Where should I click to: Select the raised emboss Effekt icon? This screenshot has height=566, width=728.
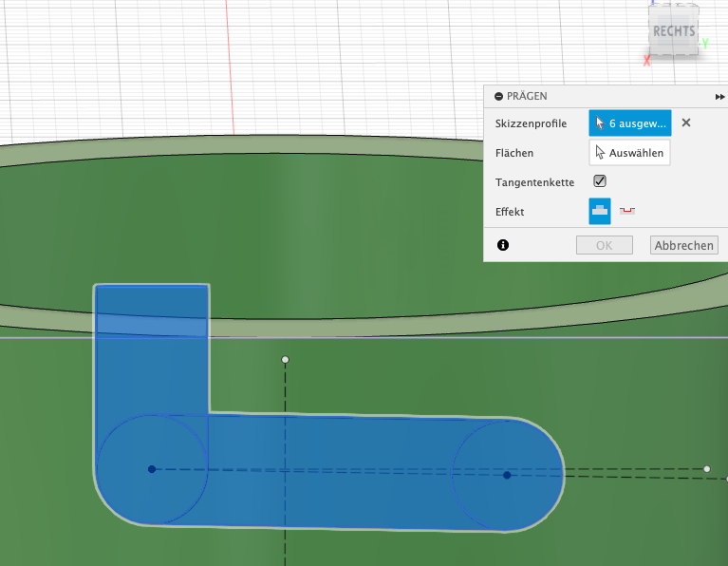(x=600, y=211)
